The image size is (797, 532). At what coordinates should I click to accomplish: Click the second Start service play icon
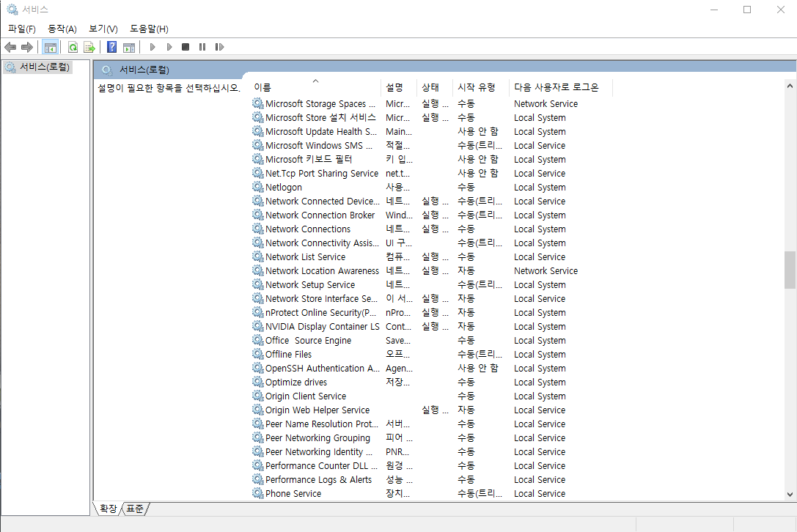click(169, 47)
